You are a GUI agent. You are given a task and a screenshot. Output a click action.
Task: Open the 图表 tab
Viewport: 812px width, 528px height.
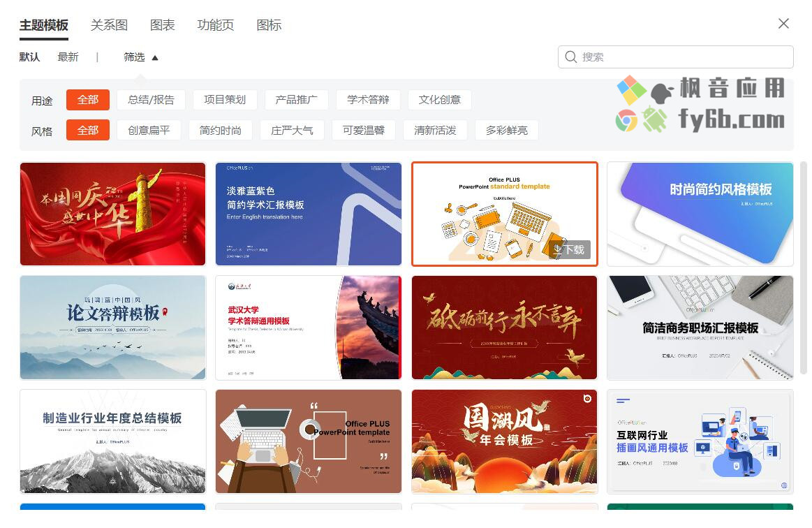(163, 25)
